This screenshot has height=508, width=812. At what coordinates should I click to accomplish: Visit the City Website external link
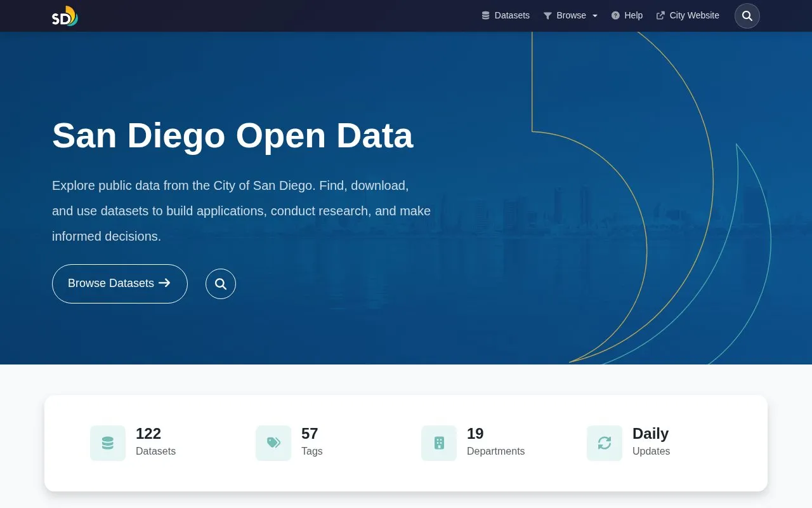[688, 15]
